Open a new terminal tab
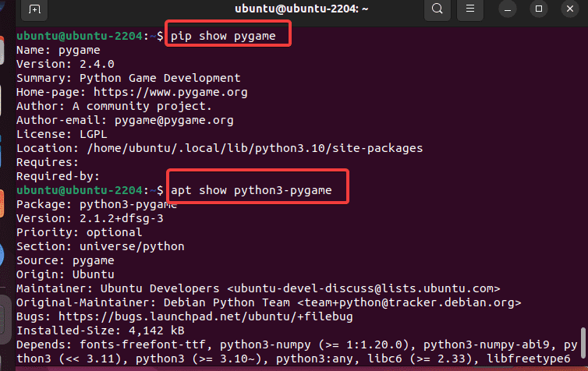Viewport: 588px width, 371px height. (34, 9)
